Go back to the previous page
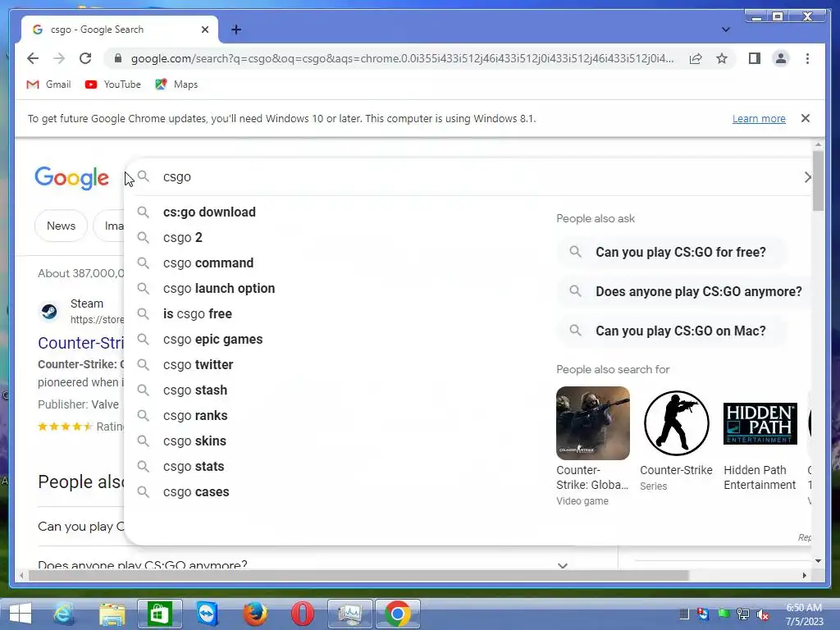 click(33, 58)
